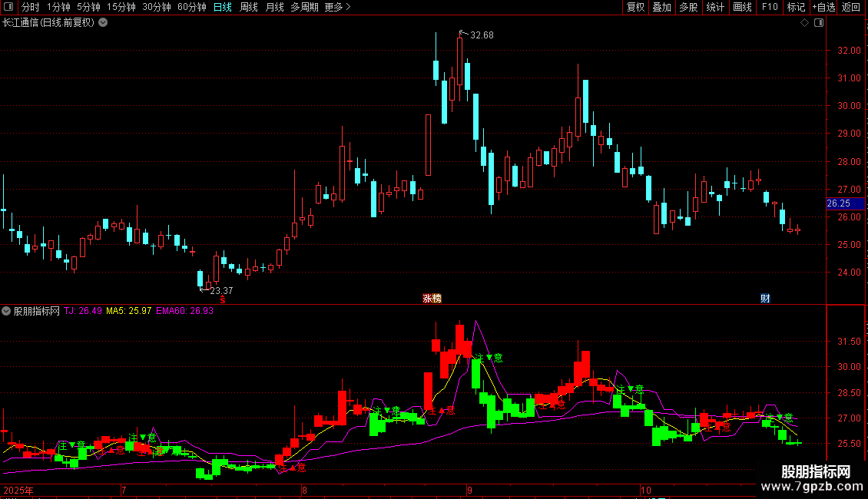
Task: Click the 股朋指标网 indicator name
Action: click(x=37, y=311)
